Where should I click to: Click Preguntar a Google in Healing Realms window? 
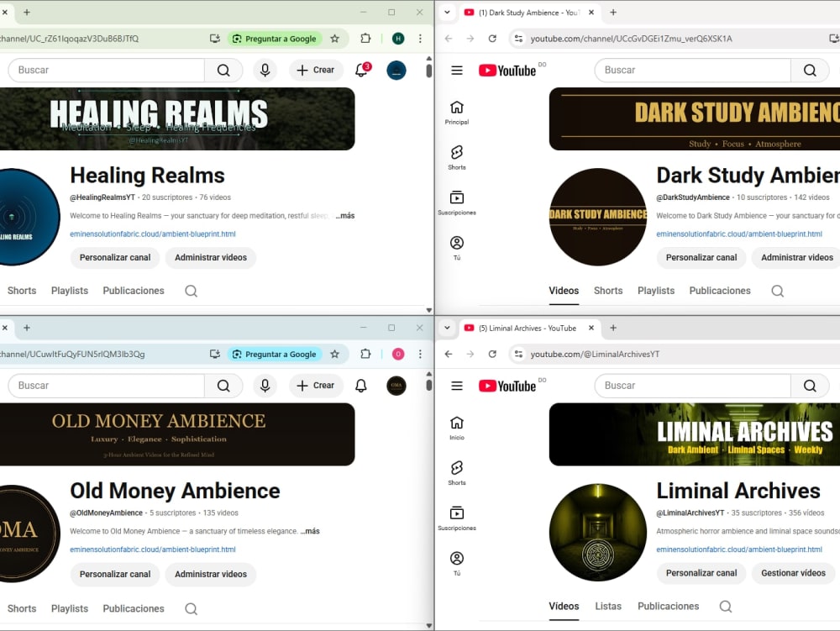(275, 39)
